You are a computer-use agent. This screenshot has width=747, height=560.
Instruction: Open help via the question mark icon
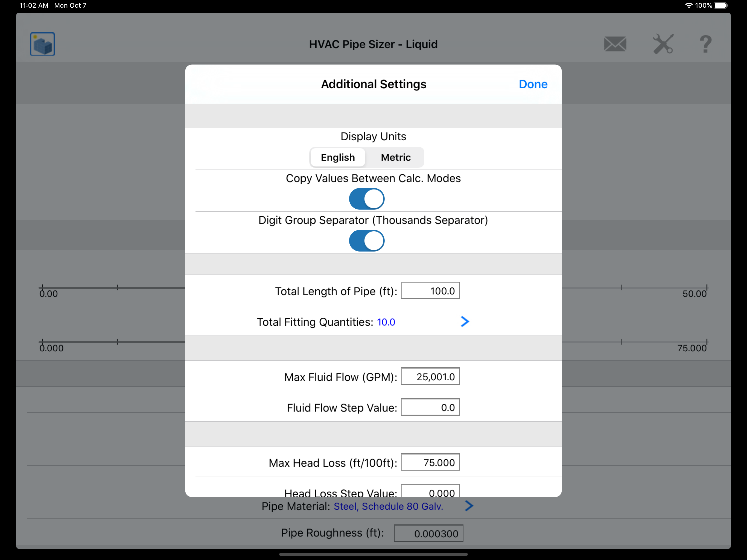pyautogui.click(x=705, y=44)
